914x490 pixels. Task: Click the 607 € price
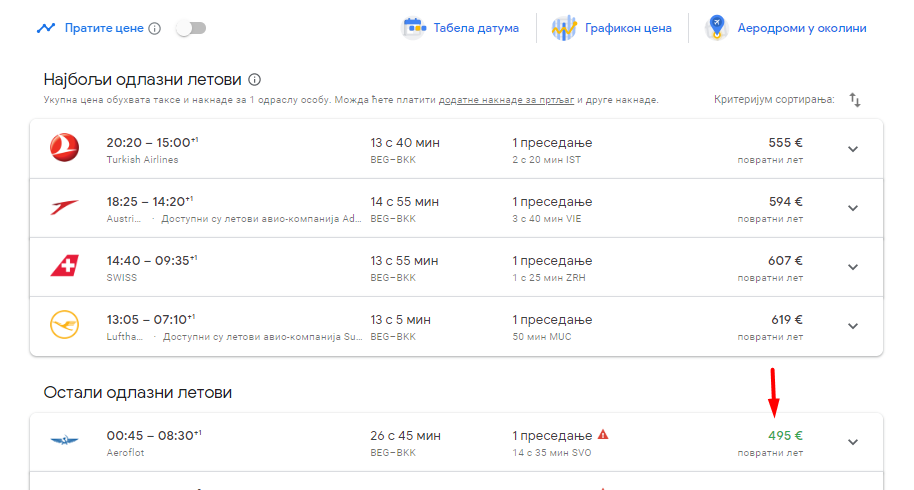tap(785, 260)
